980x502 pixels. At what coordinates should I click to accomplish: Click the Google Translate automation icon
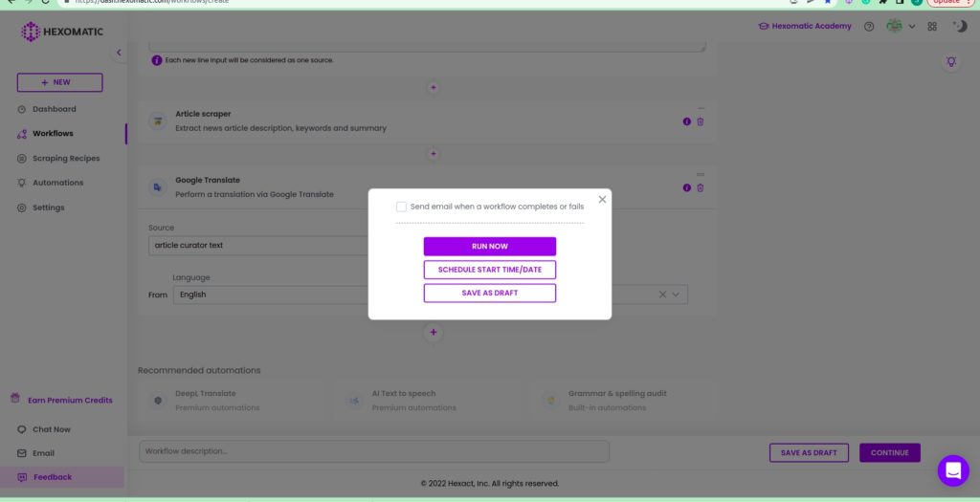coord(158,187)
